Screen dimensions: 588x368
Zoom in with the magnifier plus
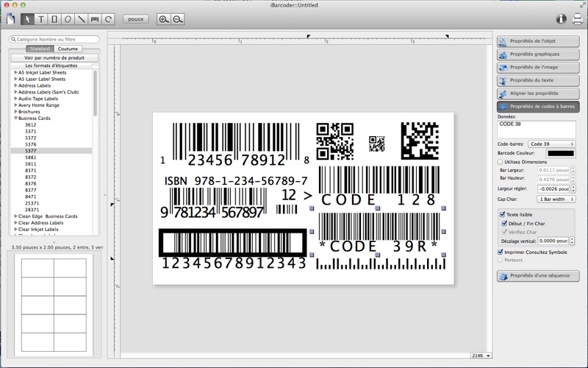[163, 19]
